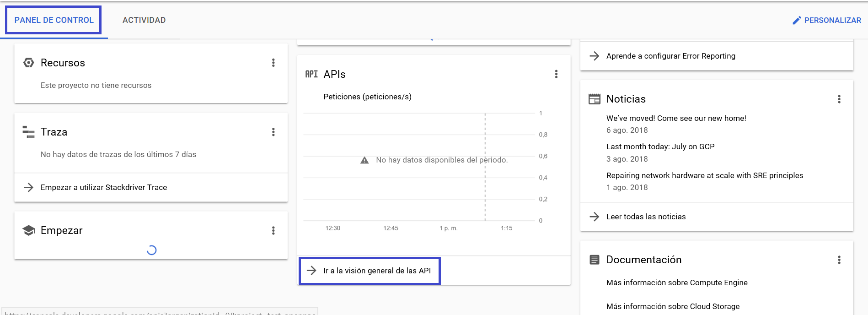Click the warning triangle in APIs chart
The image size is (868, 315).
click(x=364, y=160)
